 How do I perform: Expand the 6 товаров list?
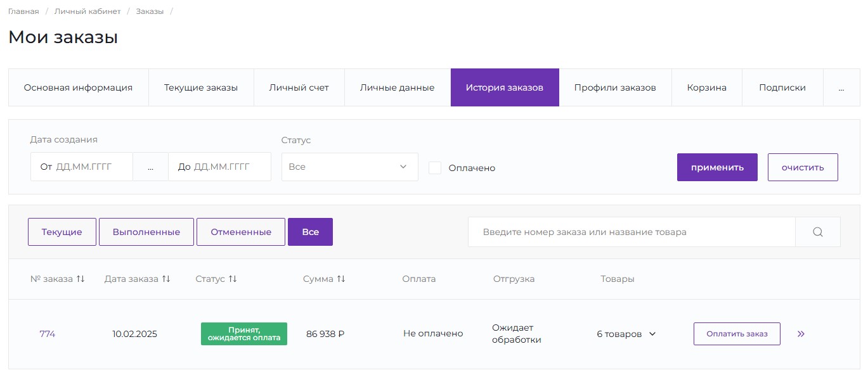tap(626, 334)
